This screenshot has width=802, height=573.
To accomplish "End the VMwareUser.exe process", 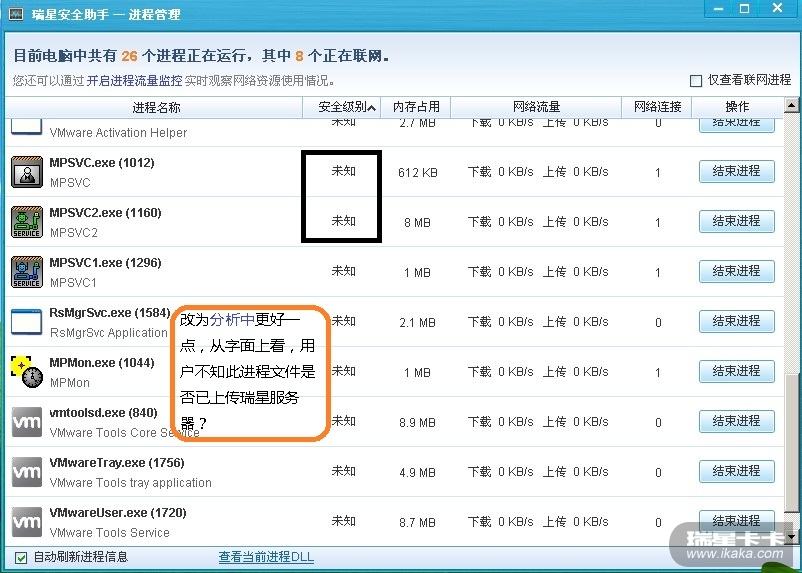I will [737, 521].
